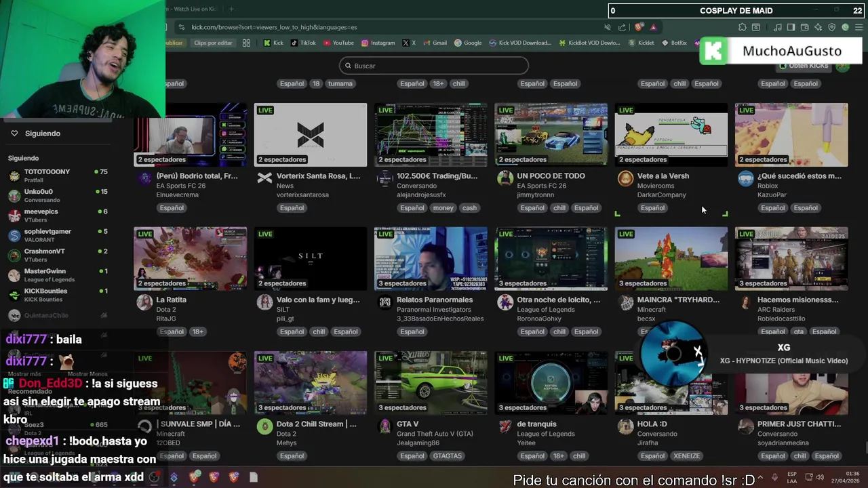
Task: Open the browser extensions puzzle icon
Action: [742, 27]
